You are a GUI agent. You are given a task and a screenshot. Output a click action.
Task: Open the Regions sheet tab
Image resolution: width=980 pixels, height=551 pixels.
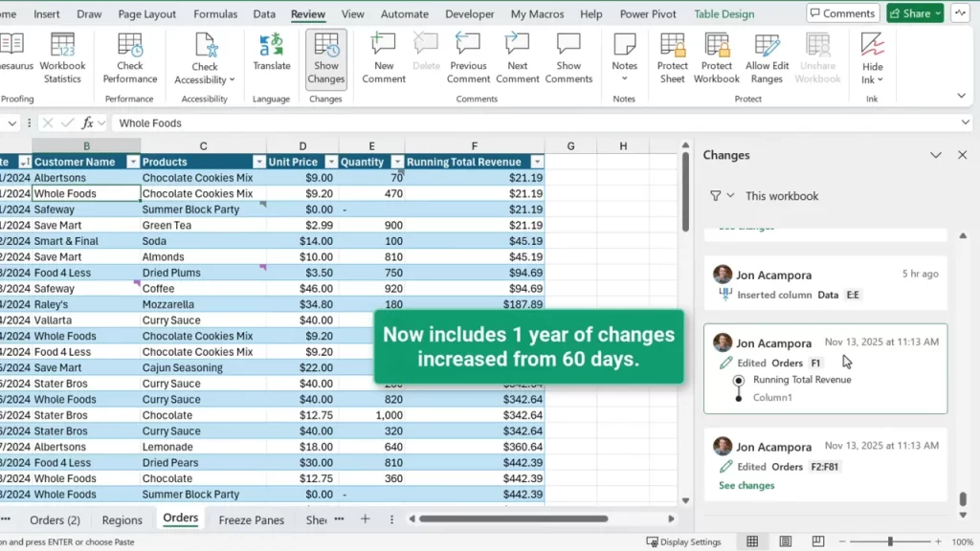pos(122,519)
